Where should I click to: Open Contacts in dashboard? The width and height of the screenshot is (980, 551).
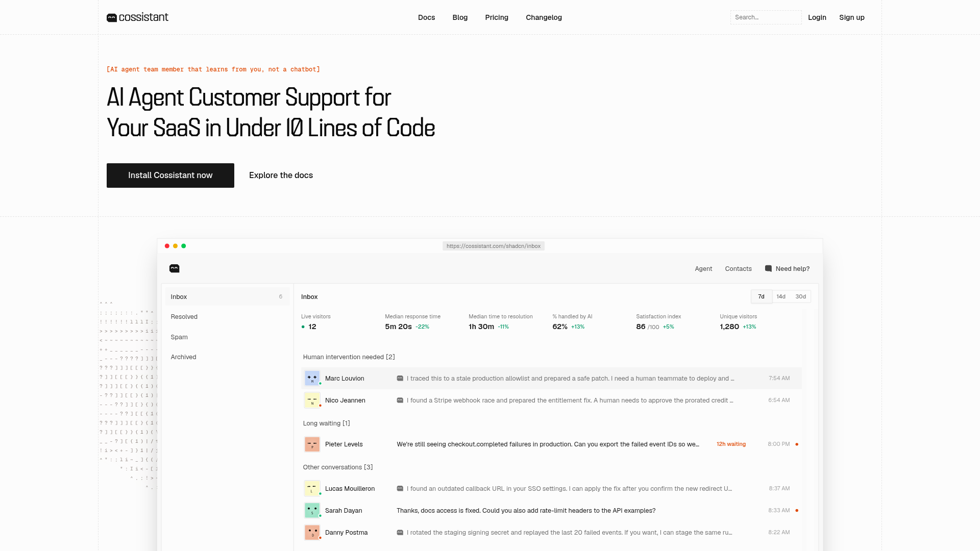point(738,269)
